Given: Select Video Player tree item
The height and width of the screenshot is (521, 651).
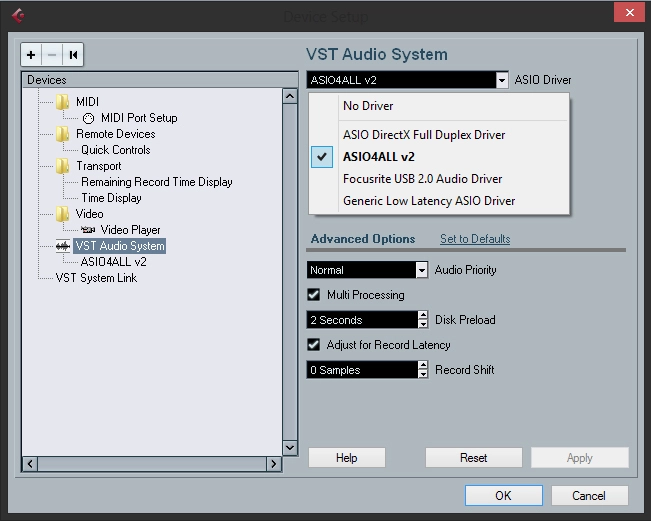Looking at the screenshot, I should (130, 230).
